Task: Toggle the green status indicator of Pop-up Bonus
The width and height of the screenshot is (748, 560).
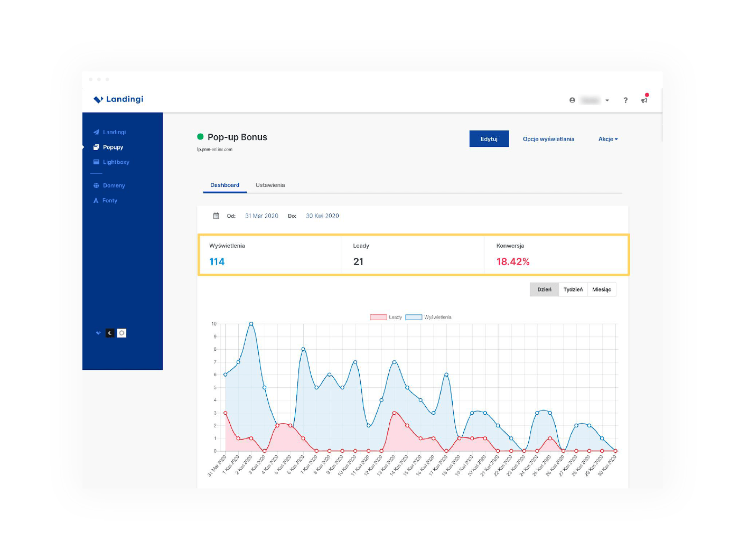Action: coord(201,136)
